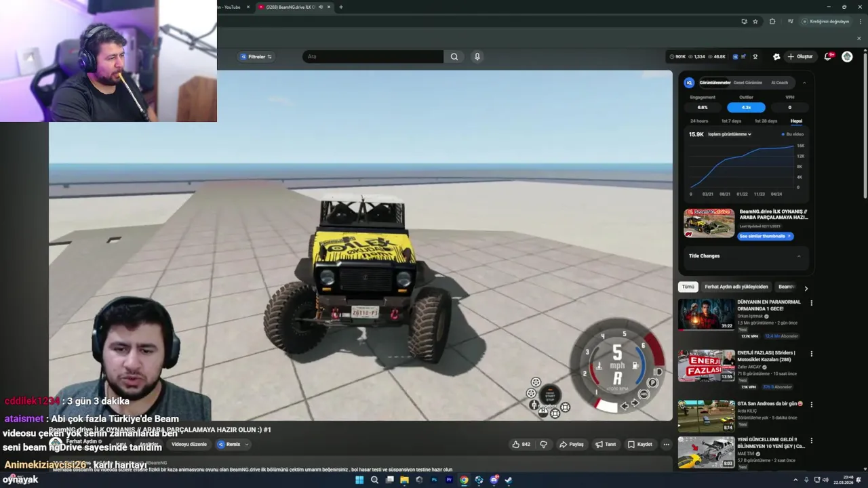
Task: Close the bar below address bar
Action: pos(859,38)
